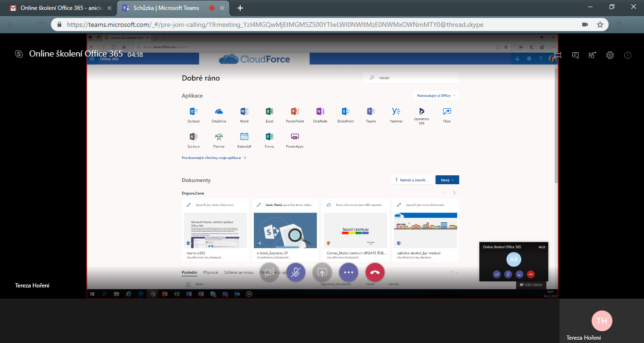The height and width of the screenshot is (343, 644).
Task: Open teams-o365 document thumbnail
Action: click(215, 230)
